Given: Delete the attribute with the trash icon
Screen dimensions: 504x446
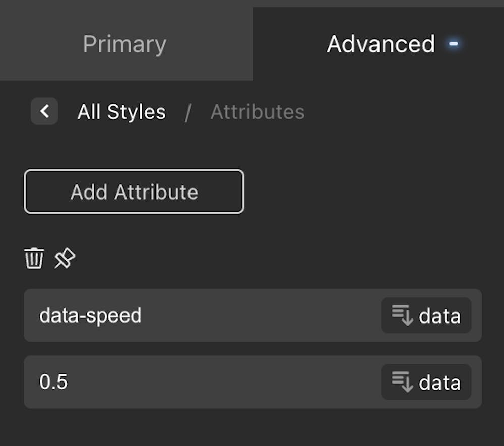Looking at the screenshot, I should click(34, 259).
